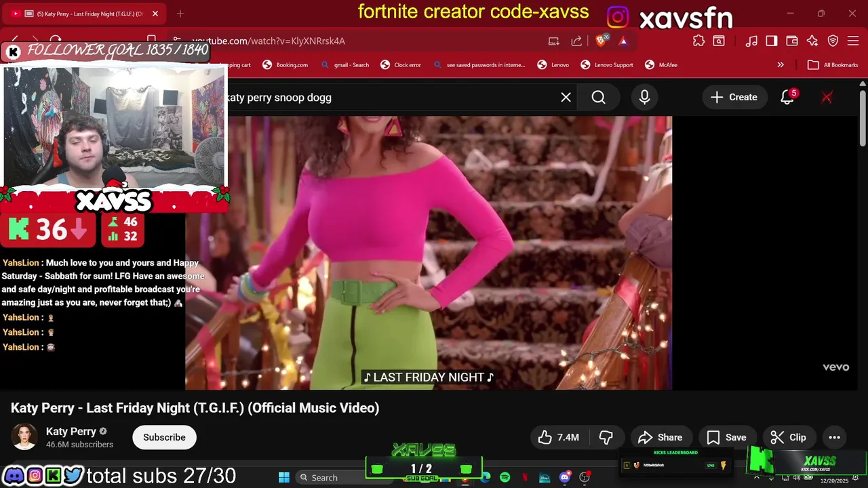Click the YouTube search magnifier button
The width and height of the screenshot is (868, 488).
598,97
